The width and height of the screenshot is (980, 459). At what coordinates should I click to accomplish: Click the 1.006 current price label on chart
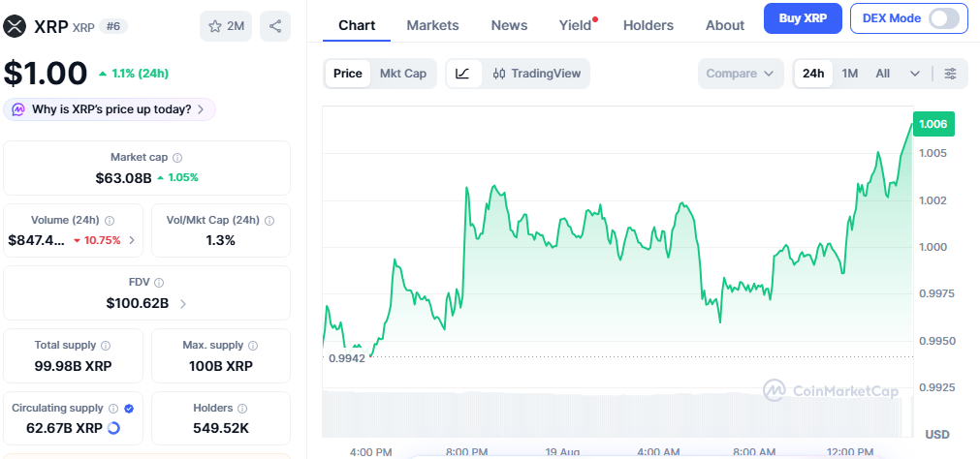pos(933,124)
